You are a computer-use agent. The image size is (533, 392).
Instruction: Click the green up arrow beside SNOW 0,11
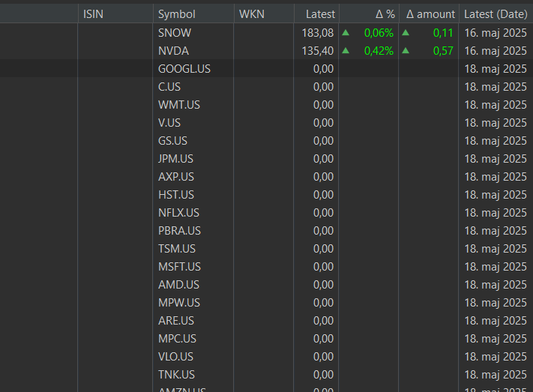point(406,32)
